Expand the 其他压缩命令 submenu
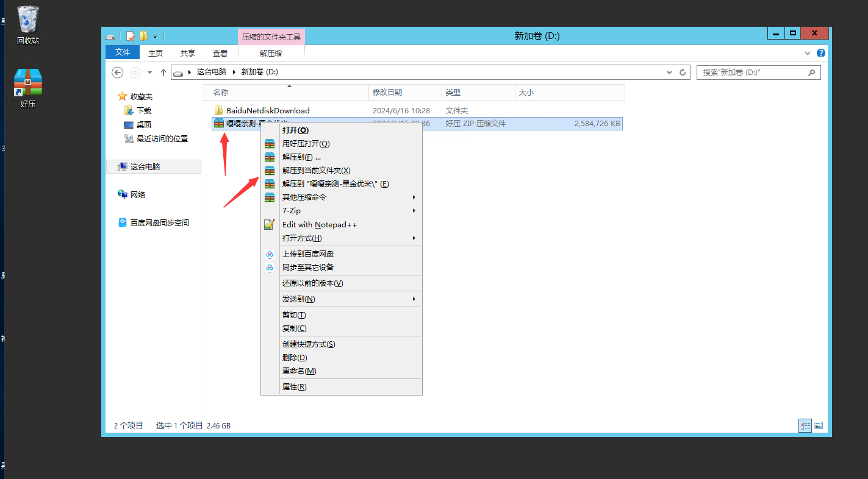The height and width of the screenshot is (479, 868). tap(342, 197)
